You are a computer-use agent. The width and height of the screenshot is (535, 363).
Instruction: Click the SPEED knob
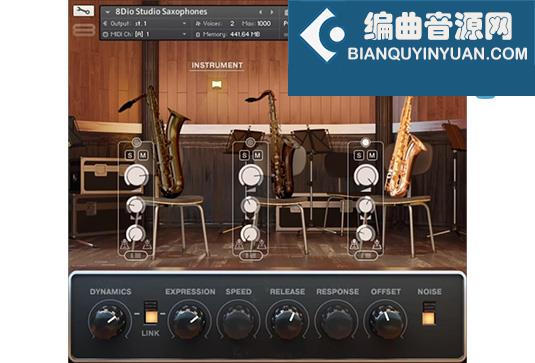(x=238, y=320)
